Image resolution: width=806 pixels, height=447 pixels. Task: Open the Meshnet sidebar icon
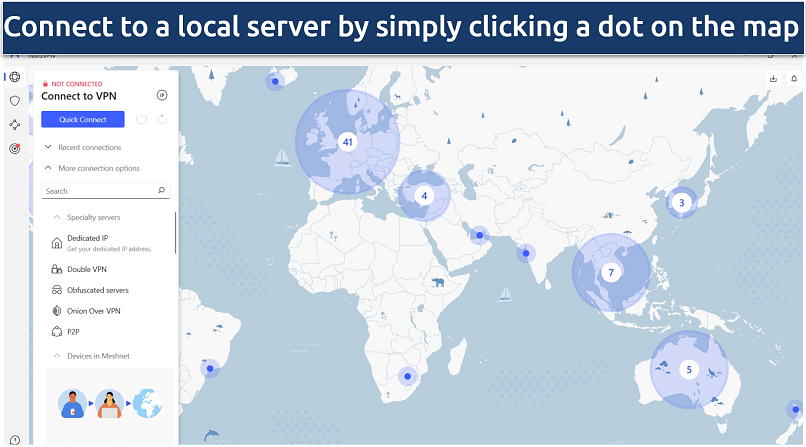click(14, 125)
